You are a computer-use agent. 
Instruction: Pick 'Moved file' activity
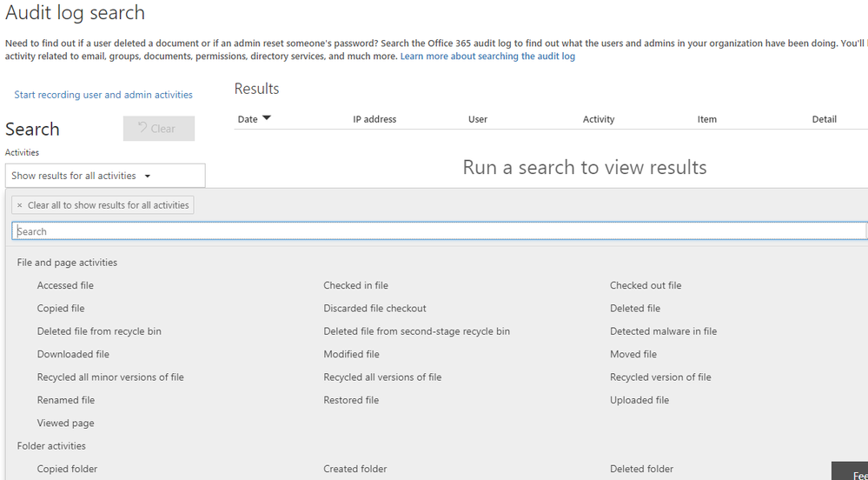[x=633, y=354]
